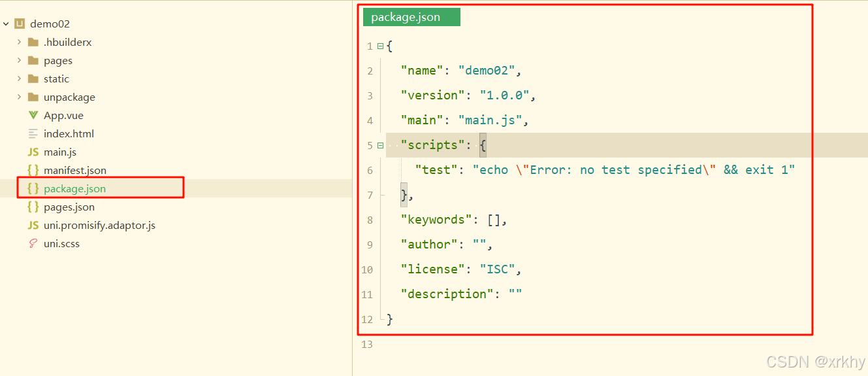The height and width of the screenshot is (376, 868).
Task: Click the braces icon beside pages.json
Action: click(x=33, y=207)
